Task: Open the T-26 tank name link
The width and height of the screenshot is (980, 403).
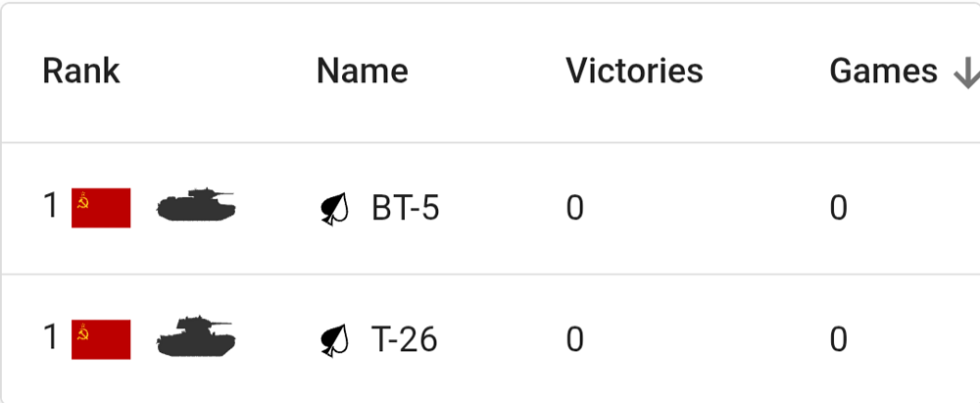Action: coord(405,340)
